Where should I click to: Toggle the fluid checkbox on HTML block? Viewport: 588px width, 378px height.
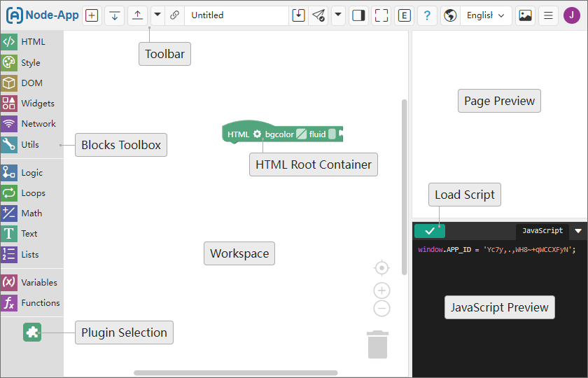click(x=332, y=134)
